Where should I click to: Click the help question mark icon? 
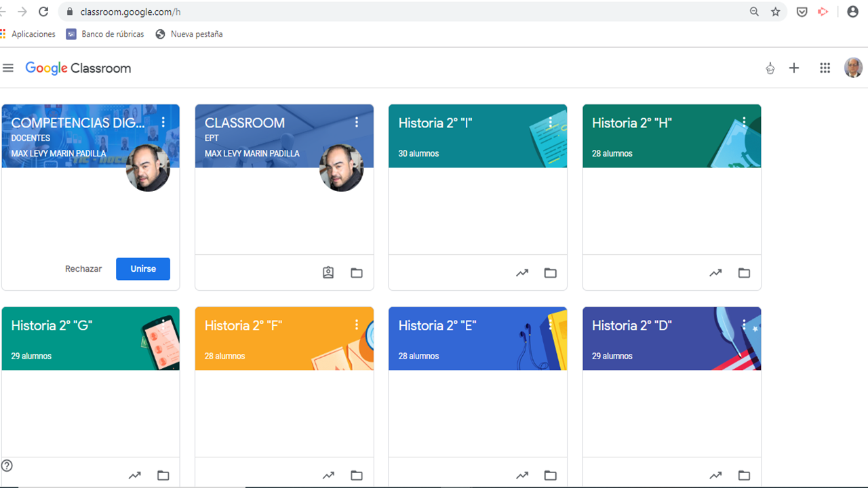click(x=7, y=466)
